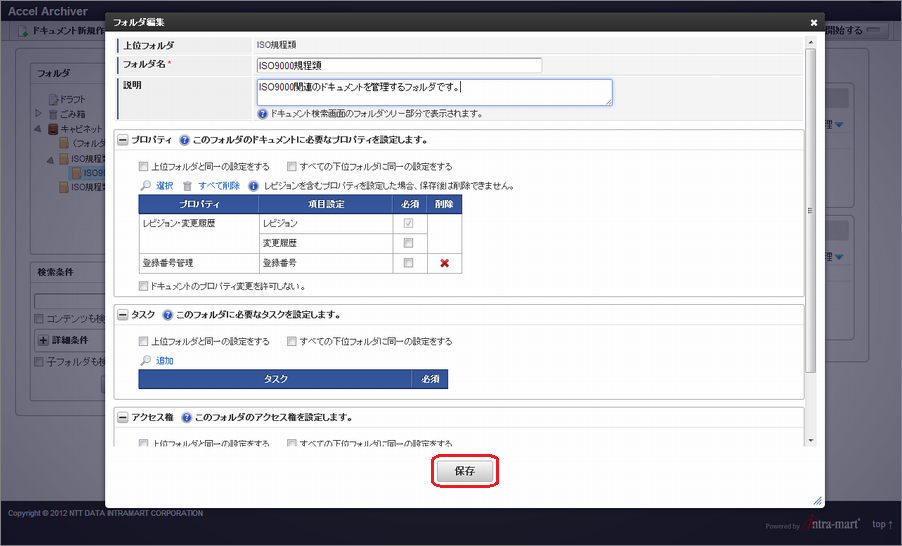
Task: Expand 詳細条件 in background search panel
Action: click(x=43, y=341)
